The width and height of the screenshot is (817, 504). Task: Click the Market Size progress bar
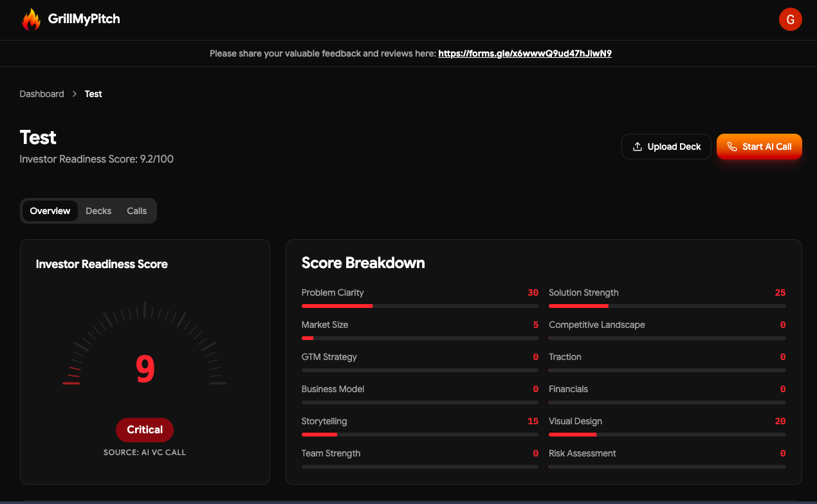pos(419,338)
